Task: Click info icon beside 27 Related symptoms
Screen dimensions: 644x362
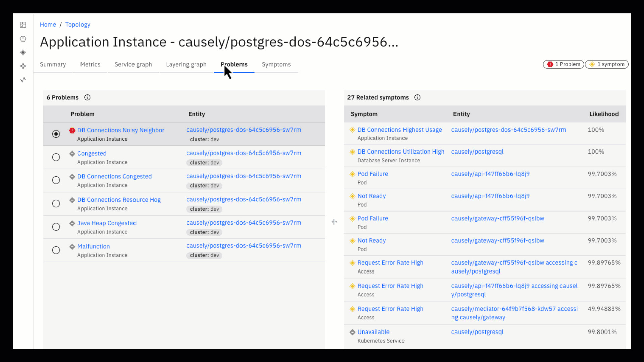Action: (x=417, y=98)
